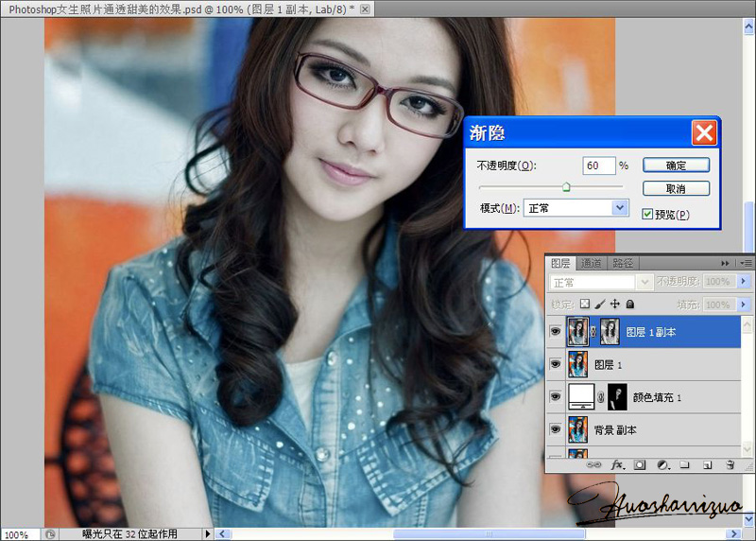Image resolution: width=756 pixels, height=541 pixels.
Task: Click the 确定 button in the 渐隐 dialog
Action: [x=676, y=166]
